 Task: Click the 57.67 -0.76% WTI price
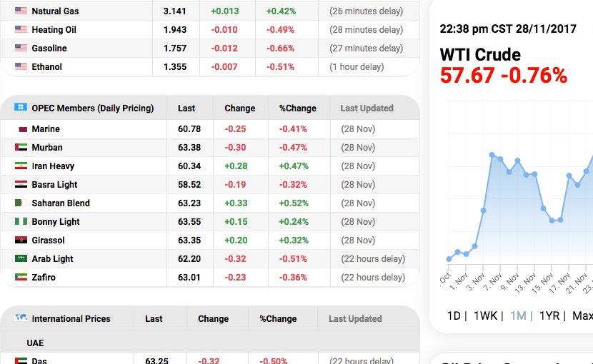tap(504, 75)
